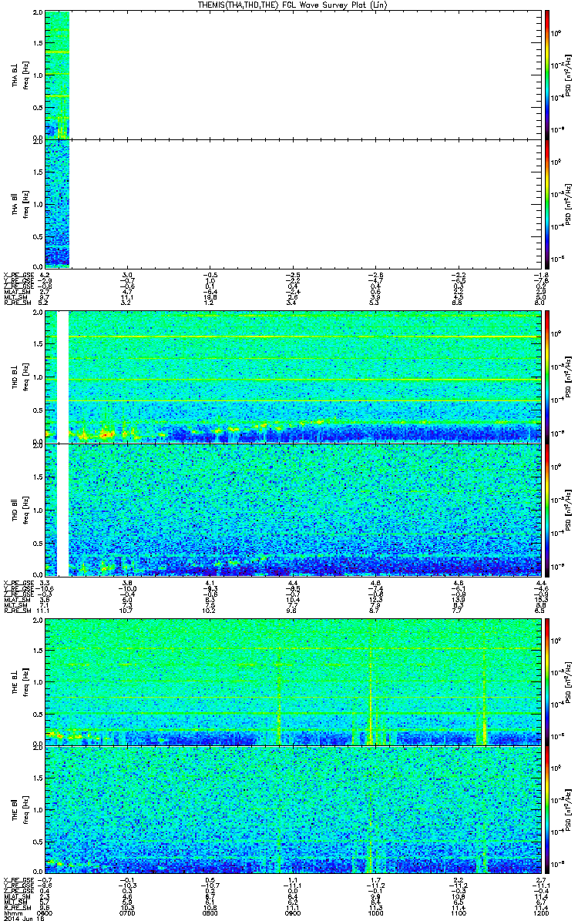Viewport: 578px width, 924px height.
Task: Click the THE B∥ freq [Hz] axis label
Action: [x=25, y=808]
